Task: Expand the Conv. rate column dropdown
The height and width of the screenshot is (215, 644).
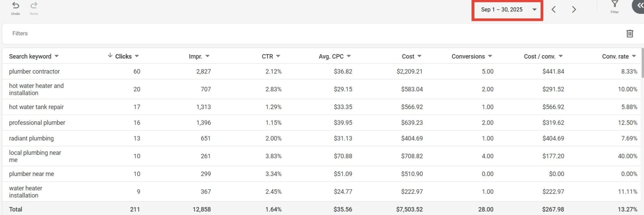Action: tap(634, 56)
